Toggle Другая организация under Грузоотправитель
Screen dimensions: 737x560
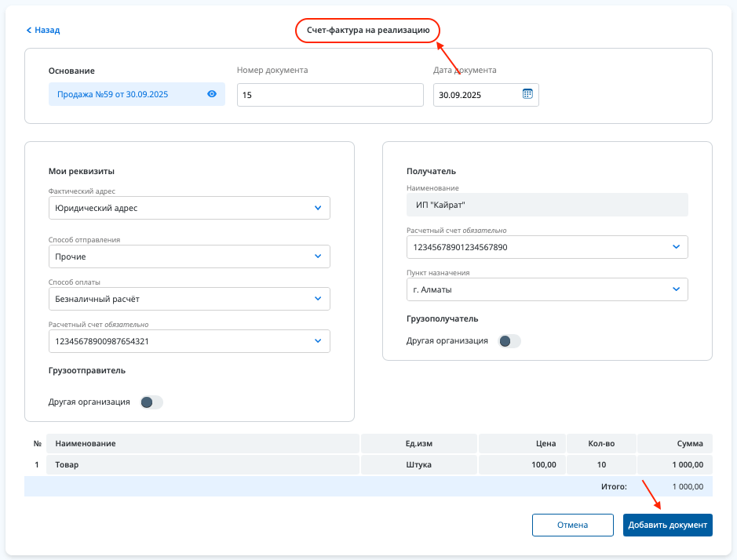151,402
